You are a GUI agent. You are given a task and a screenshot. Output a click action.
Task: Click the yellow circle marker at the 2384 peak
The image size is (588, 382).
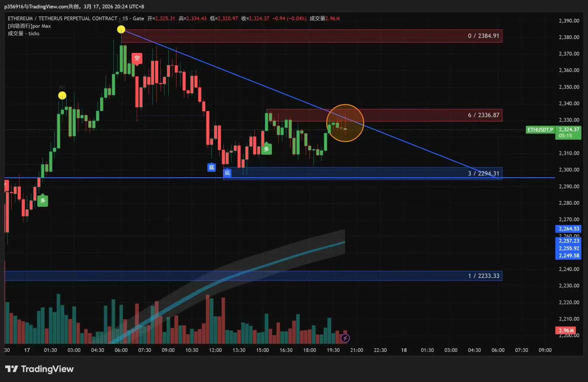point(121,29)
